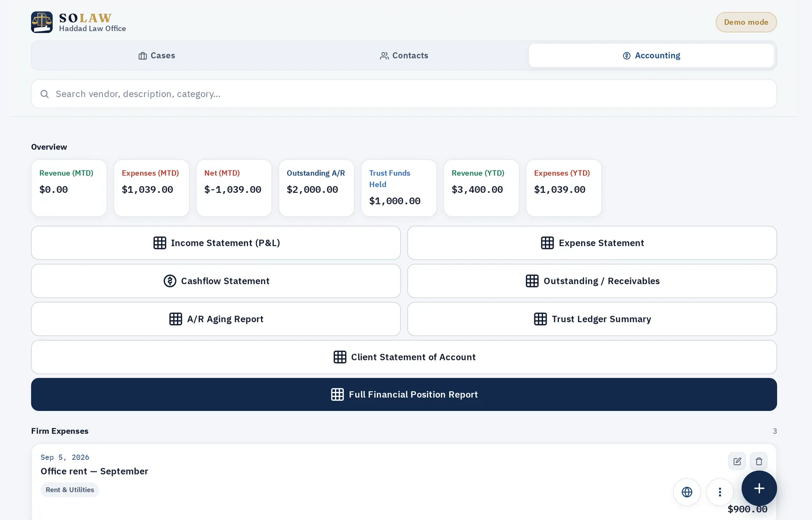Select the Accounting tab
Image resolution: width=812 pixels, height=520 pixels.
click(x=651, y=55)
